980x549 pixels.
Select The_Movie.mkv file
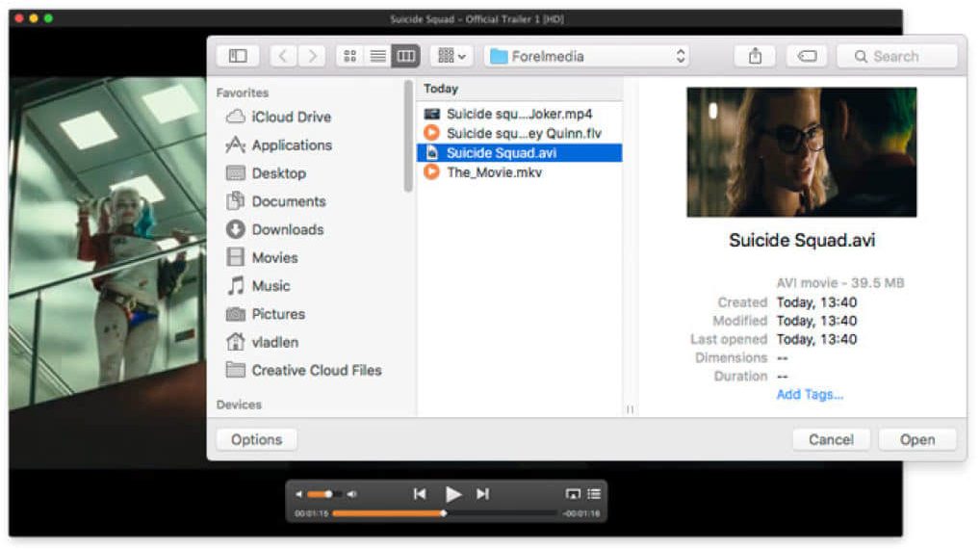tap(494, 172)
